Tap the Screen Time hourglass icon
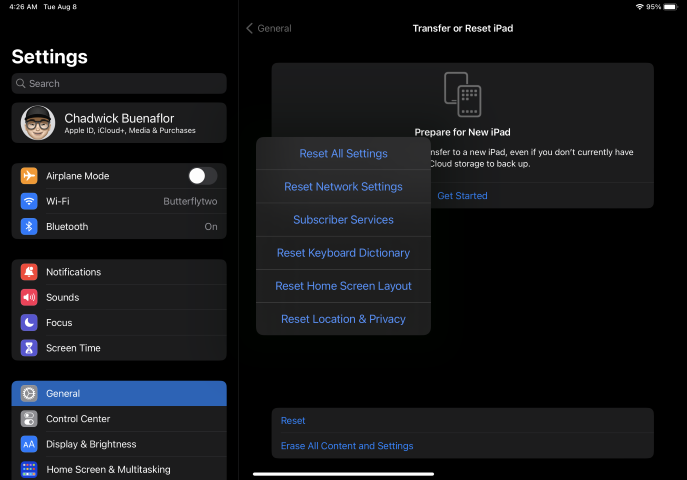 coord(29,348)
